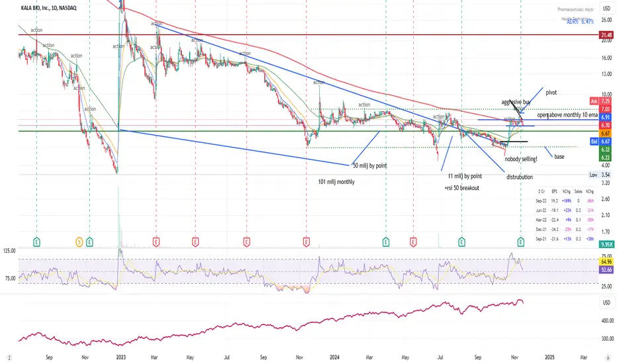Click the 2025 label on time axis
Viewport: 617px width, 364px height.
click(x=549, y=357)
